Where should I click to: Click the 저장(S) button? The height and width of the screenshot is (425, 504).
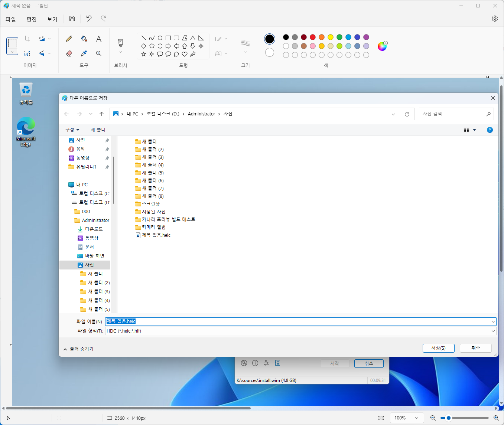pos(438,348)
